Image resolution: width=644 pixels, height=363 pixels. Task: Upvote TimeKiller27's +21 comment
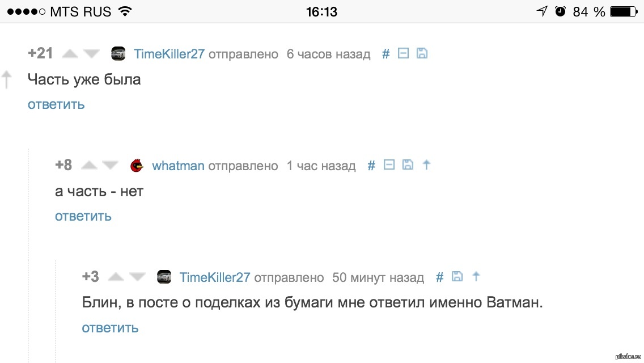pyautogui.click(x=70, y=53)
